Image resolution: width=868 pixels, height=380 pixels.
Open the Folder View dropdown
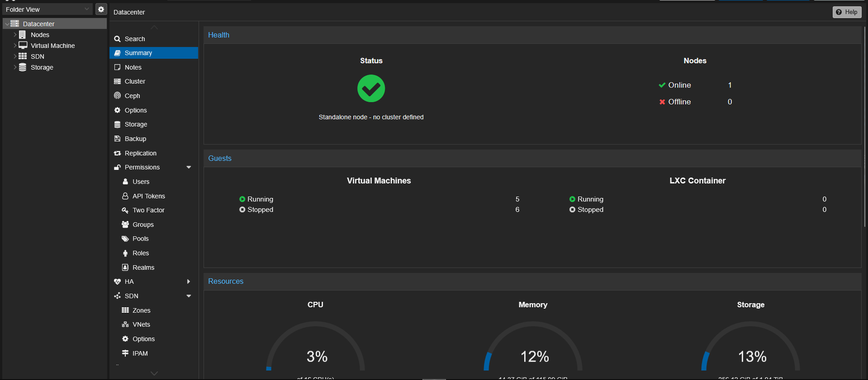pyautogui.click(x=47, y=9)
